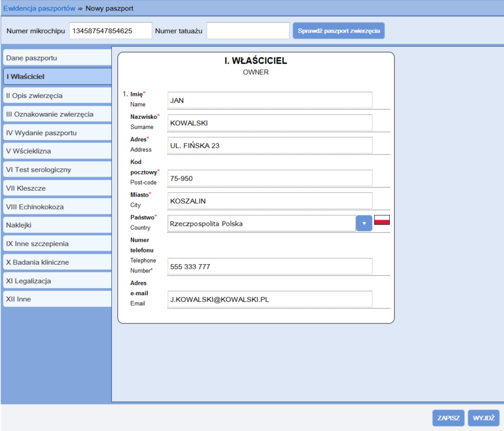Open X Badania kliniczne tab

click(58, 262)
